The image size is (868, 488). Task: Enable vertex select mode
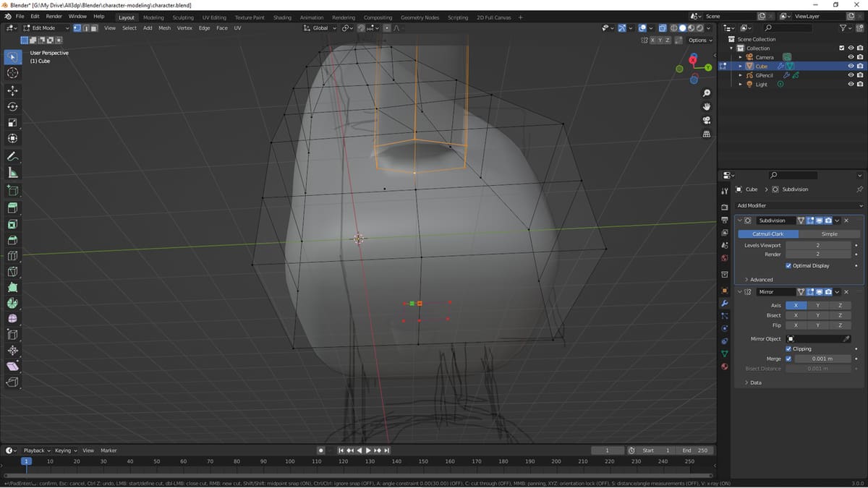[x=77, y=28]
